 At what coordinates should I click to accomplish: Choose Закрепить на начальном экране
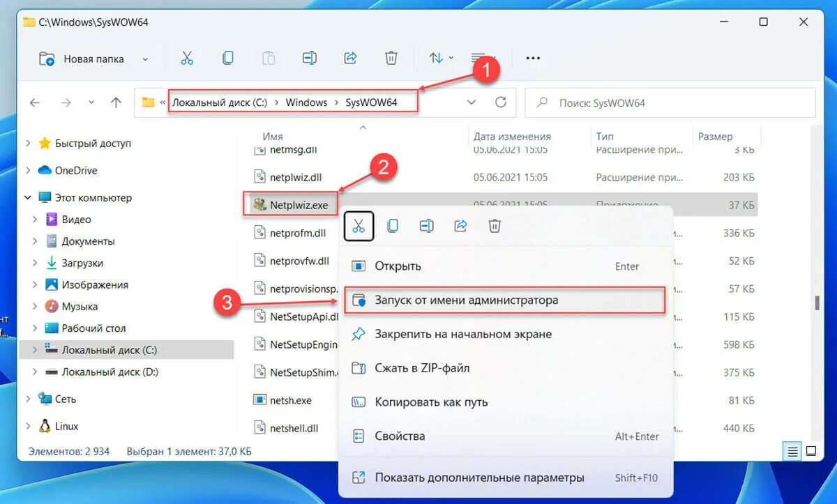(x=506, y=334)
